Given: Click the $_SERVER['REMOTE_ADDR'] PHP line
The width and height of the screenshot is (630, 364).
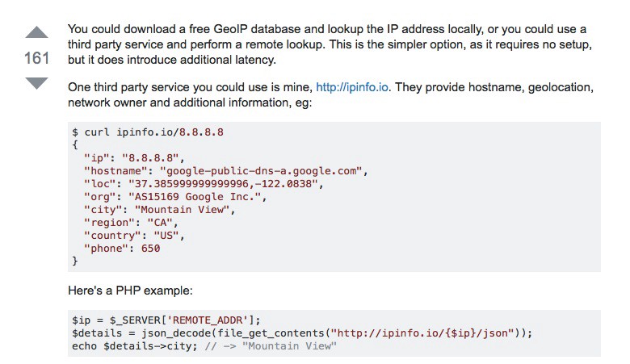Looking at the screenshot, I should pyautogui.click(x=166, y=320).
